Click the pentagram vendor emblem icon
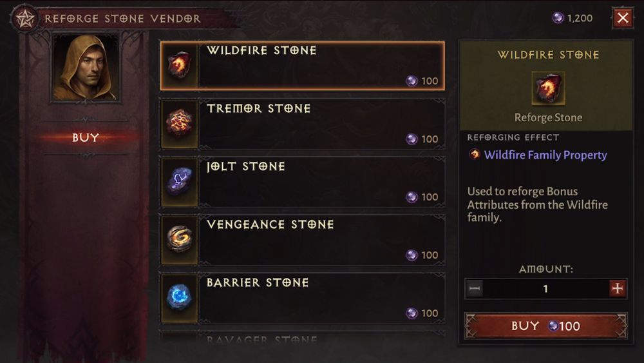Image resolution: width=644 pixels, height=363 pixels. tap(25, 18)
